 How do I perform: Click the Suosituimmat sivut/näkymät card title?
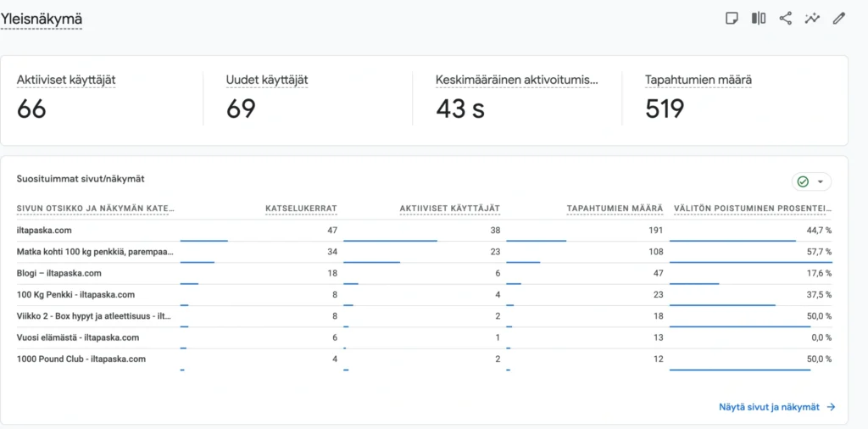point(81,179)
